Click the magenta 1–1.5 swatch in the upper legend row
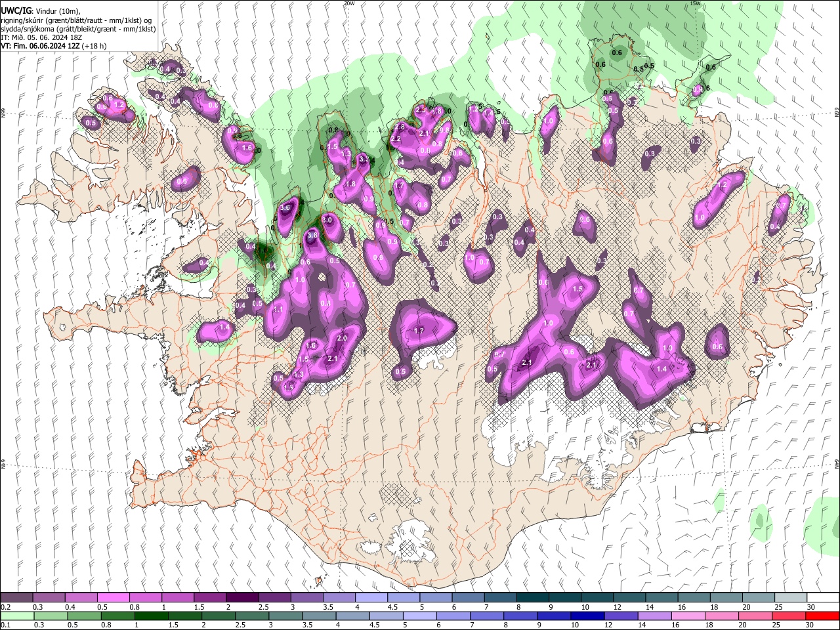840x630 pixels. tap(177, 598)
